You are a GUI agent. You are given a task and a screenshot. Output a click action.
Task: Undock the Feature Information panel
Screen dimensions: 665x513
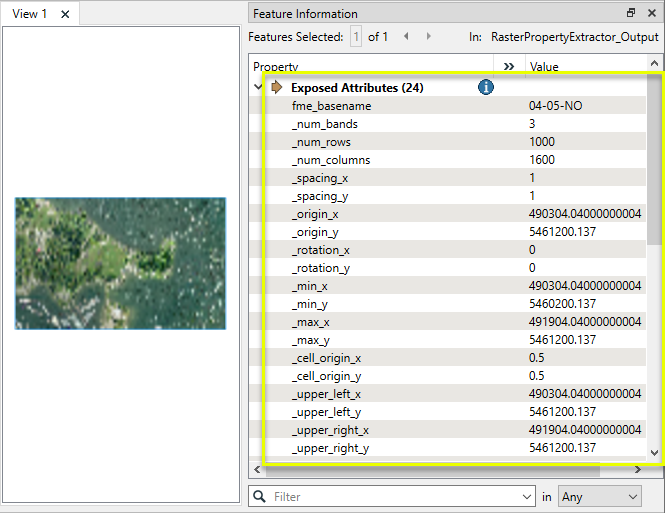point(631,13)
